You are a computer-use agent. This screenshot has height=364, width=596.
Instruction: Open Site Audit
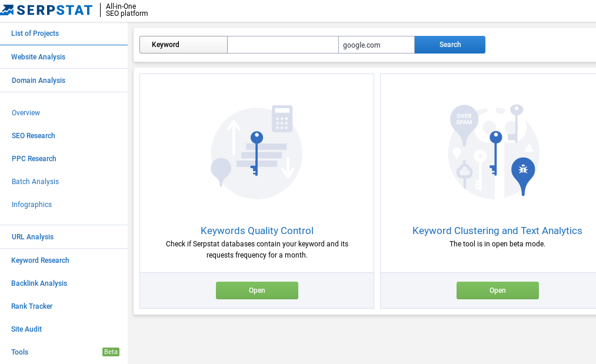click(x=26, y=329)
